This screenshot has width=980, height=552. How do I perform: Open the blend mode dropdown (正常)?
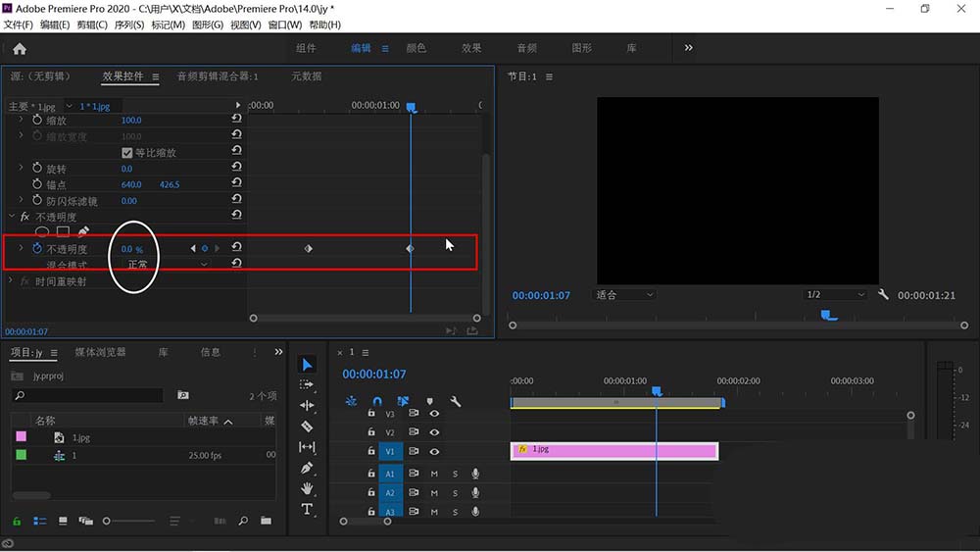click(167, 265)
